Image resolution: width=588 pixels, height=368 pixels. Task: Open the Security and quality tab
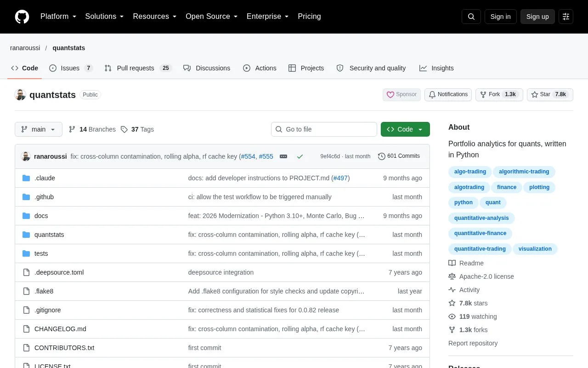tap(371, 68)
